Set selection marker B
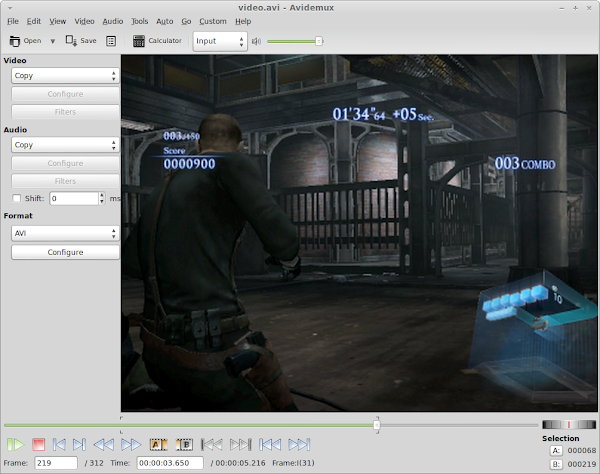 tap(184, 445)
